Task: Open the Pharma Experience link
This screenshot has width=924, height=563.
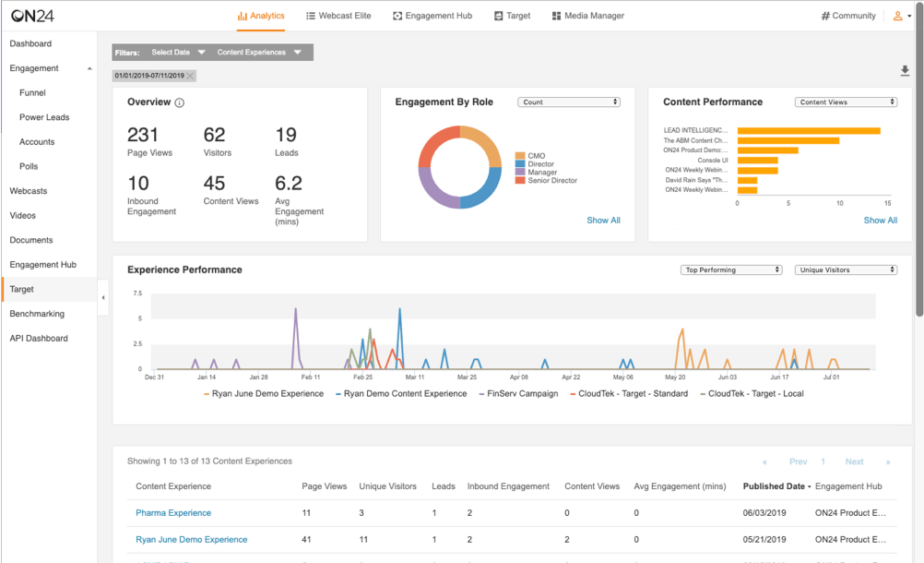Action: [x=173, y=513]
